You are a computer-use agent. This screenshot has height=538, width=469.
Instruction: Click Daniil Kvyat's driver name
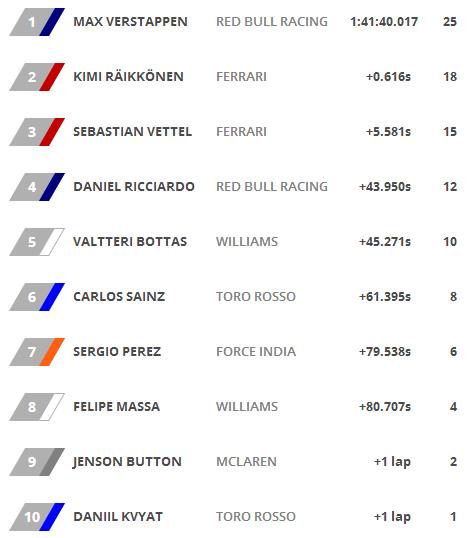(x=118, y=517)
